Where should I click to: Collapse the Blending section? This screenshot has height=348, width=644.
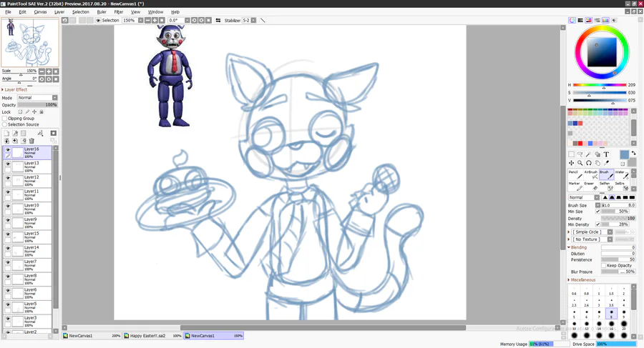577,247
